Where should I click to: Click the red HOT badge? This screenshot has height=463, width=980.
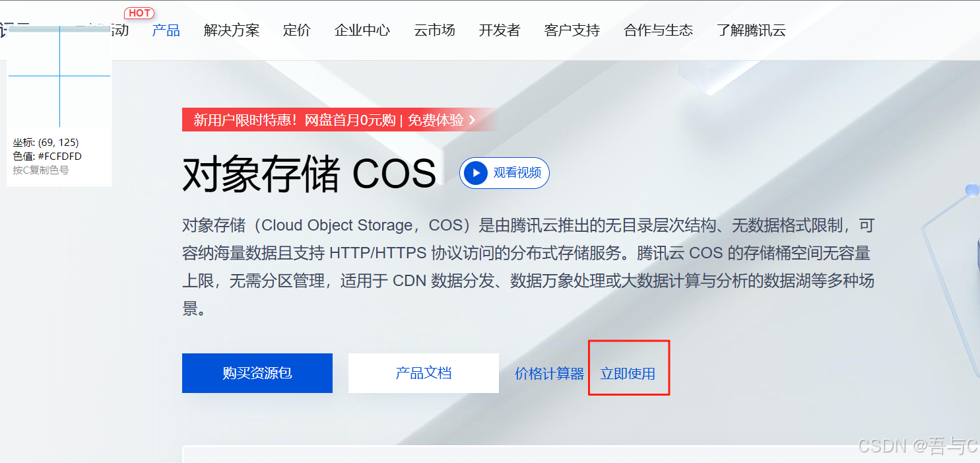(139, 13)
